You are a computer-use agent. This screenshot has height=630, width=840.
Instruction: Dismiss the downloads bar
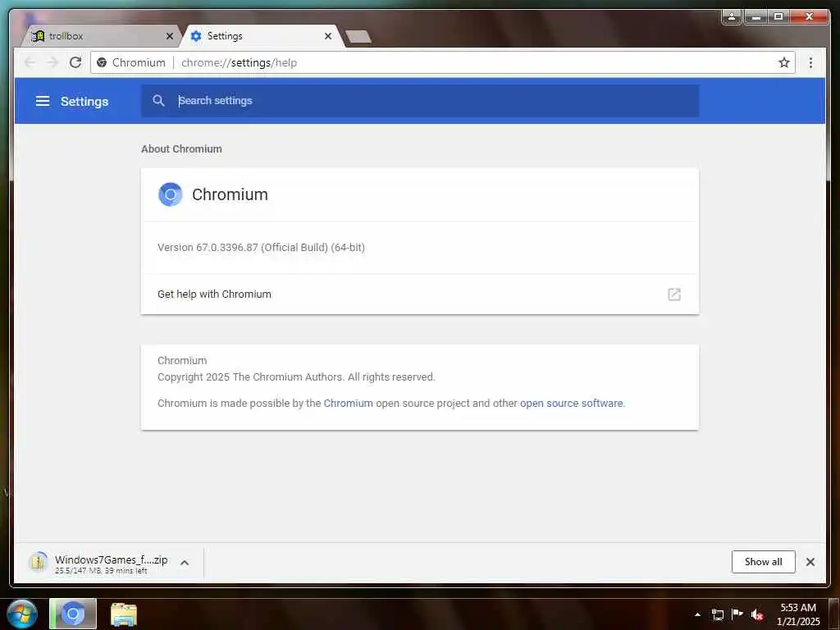tap(810, 562)
